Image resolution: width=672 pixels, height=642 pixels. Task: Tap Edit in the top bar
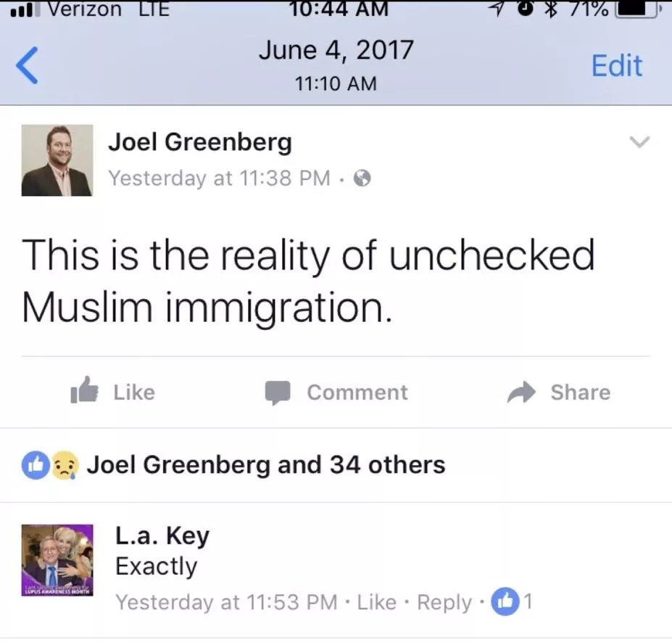617,65
